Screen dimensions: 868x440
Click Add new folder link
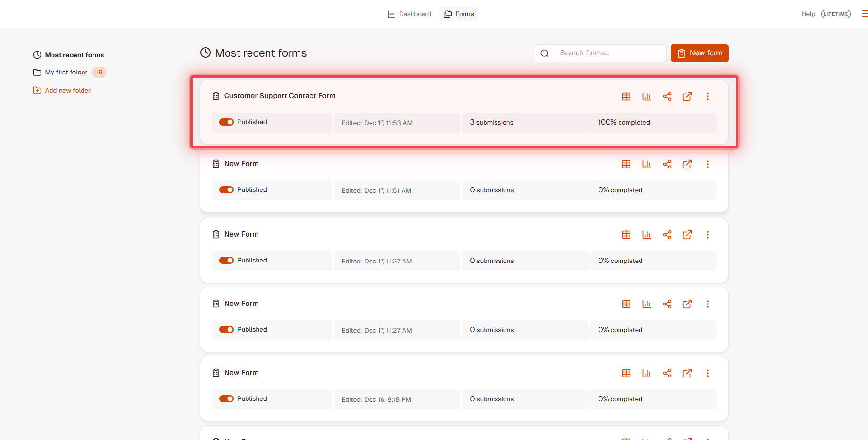[62, 90]
